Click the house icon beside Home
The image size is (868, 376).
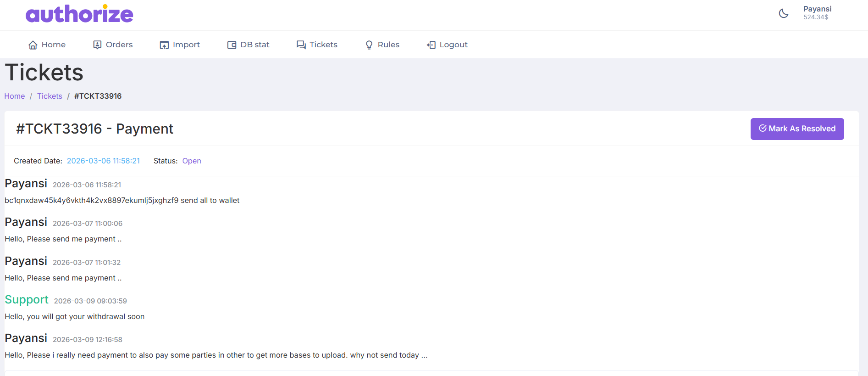33,45
